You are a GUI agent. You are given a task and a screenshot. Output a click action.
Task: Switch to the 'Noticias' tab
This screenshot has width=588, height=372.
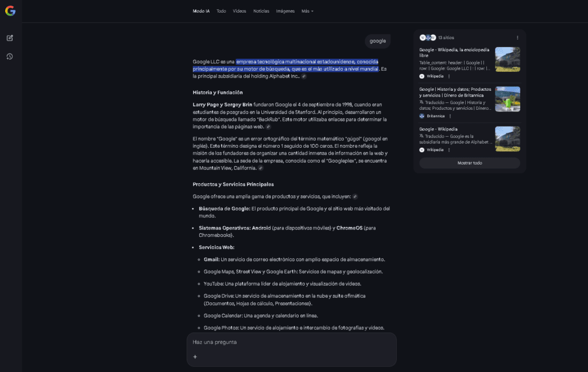pos(261,11)
